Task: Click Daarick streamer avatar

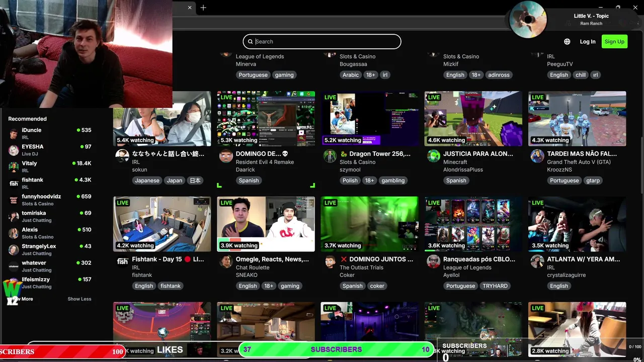Action: (226, 156)
